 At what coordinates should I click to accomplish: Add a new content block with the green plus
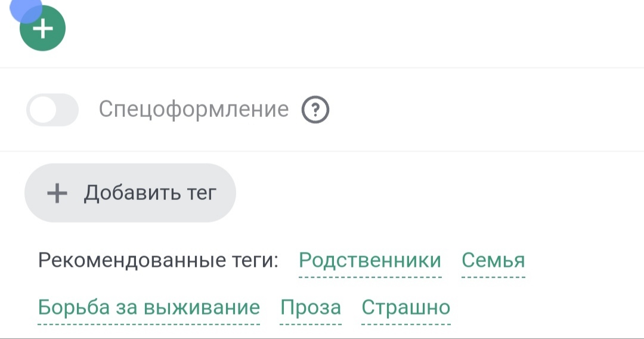(x=42, y=29)
